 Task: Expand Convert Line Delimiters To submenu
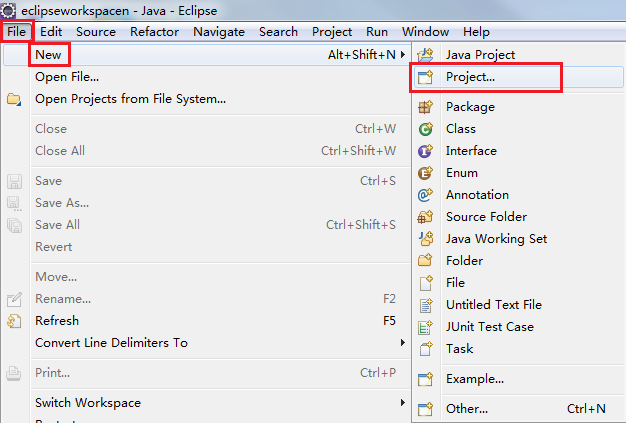coord(403,343)
